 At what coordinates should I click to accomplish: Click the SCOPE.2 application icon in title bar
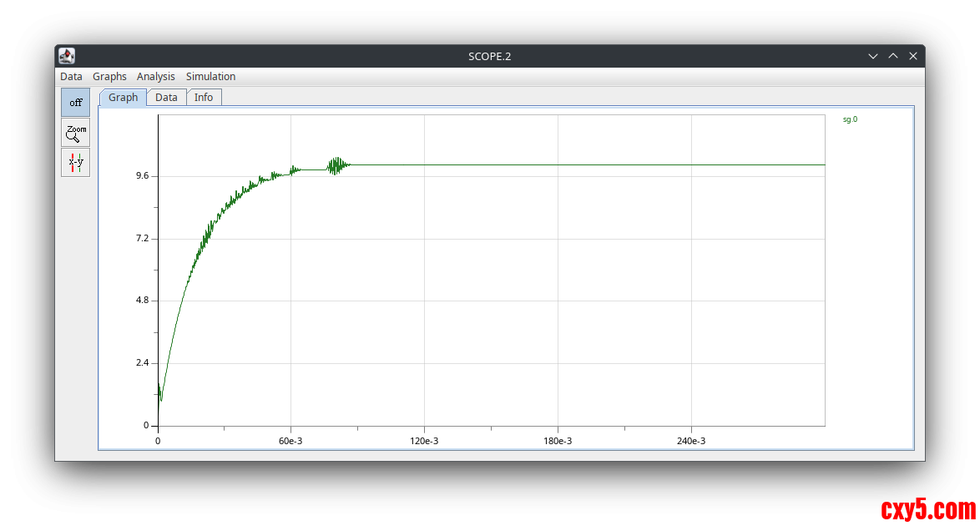pos(67,56)
